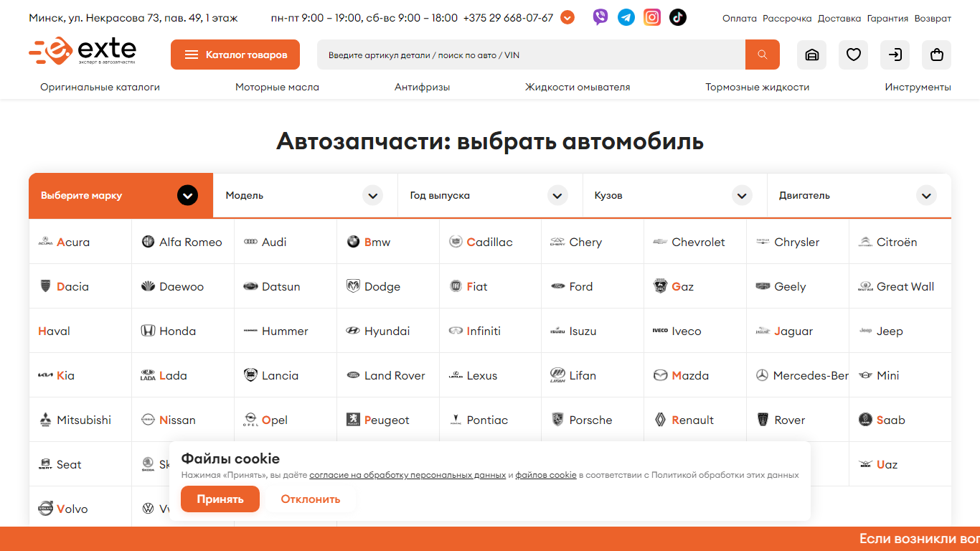Screen dimensions: 980x551
Task: Select the Audi rings logo
Action: (250, 242)
